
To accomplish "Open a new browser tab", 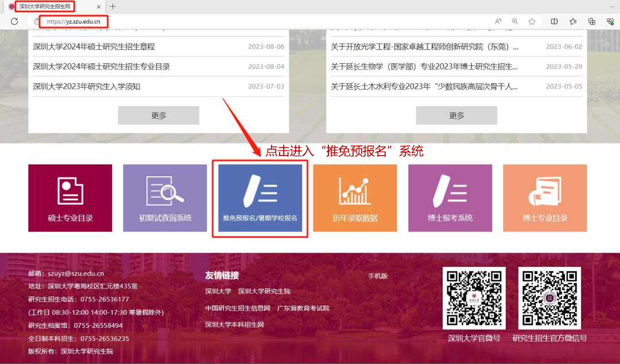I will coord(113,6).
